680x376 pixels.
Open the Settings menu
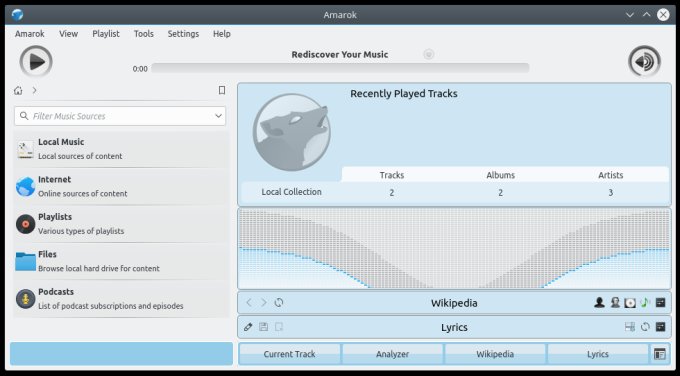[183, 34]
